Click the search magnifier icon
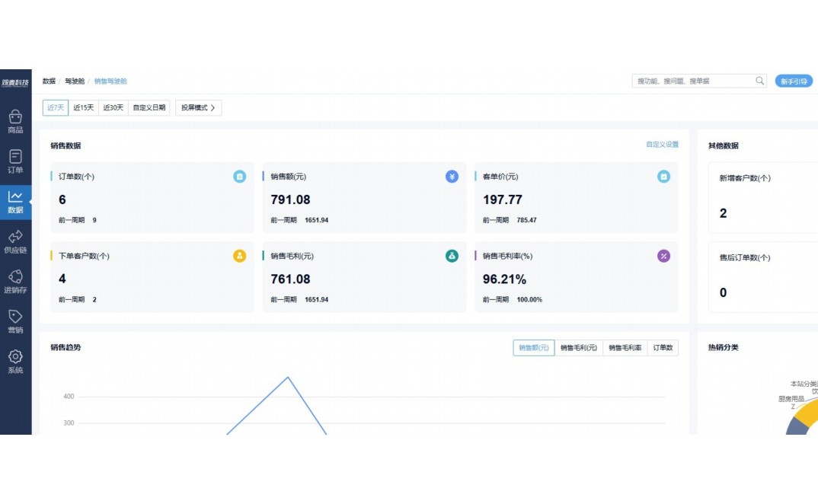 tap(759, 81)
